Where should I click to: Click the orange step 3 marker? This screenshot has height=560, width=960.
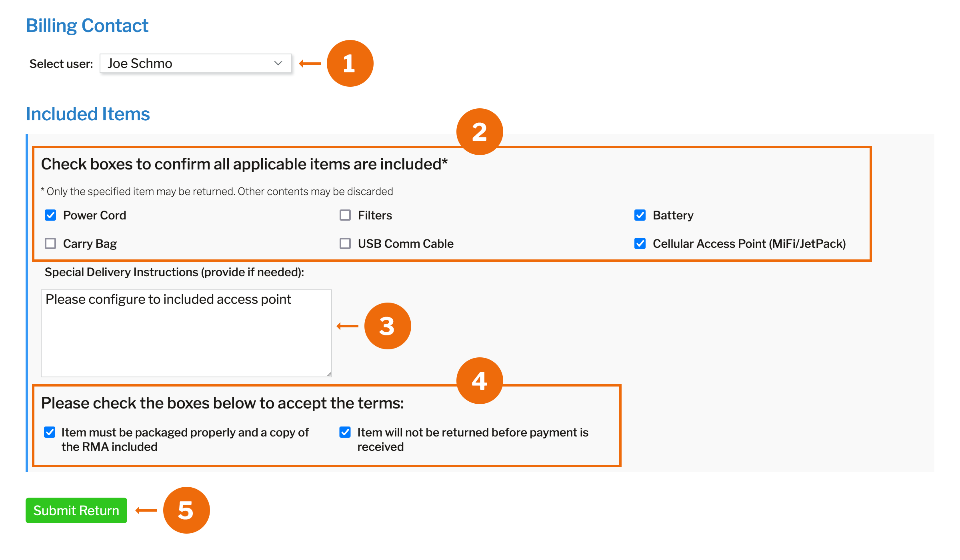(387, 326)
